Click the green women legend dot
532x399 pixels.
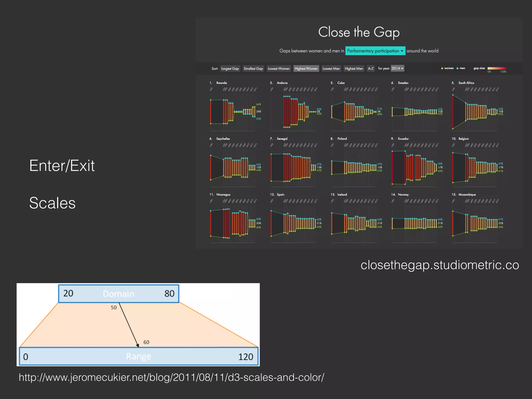pos(442,68)
